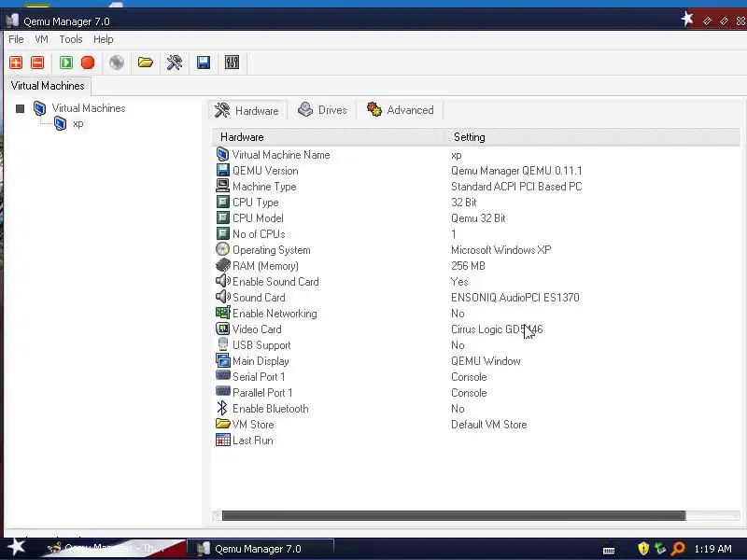Click the RAM (Memory) chip icon

222,265
